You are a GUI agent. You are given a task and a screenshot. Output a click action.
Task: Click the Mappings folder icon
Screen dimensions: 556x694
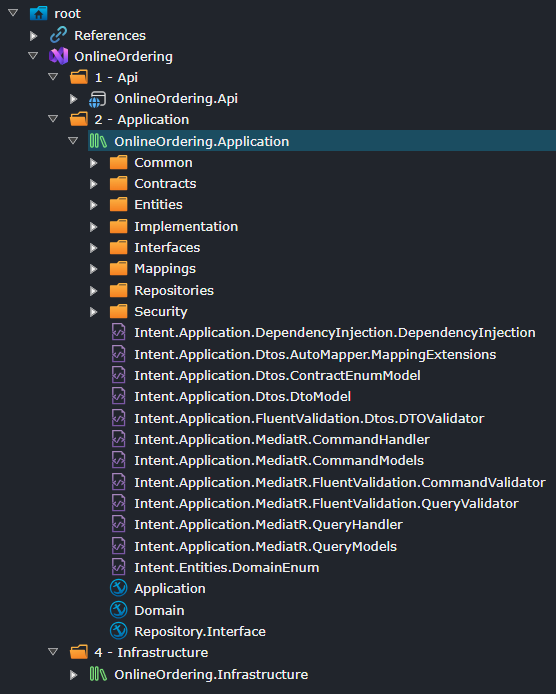119,269
